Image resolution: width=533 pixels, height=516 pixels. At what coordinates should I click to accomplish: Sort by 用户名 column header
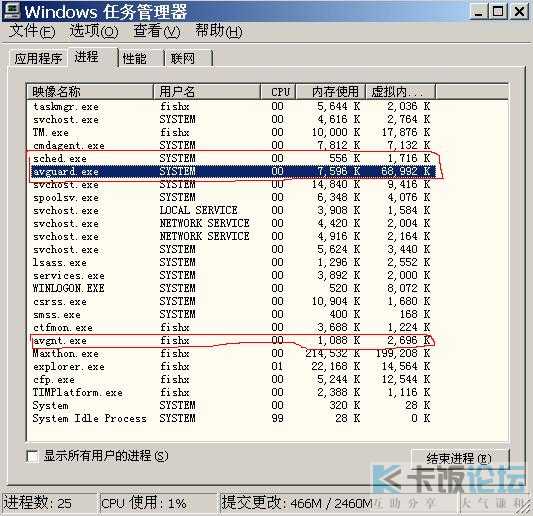207,91
